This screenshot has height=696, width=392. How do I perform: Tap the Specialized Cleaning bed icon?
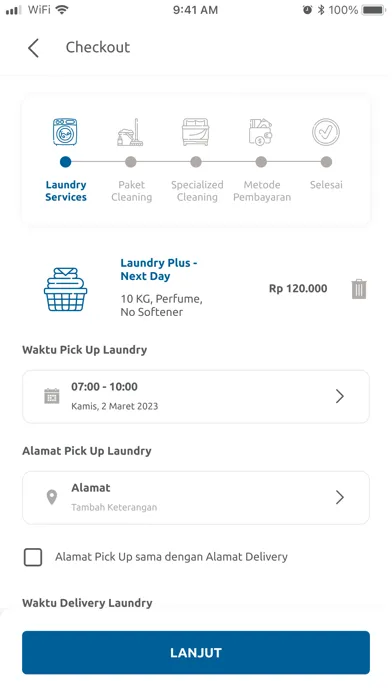(x=195, y=132)
